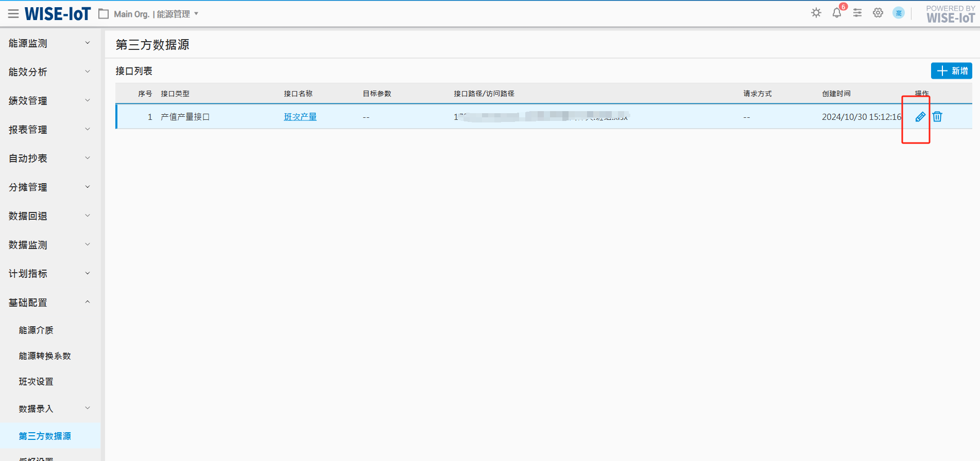Click the user avatar icon
980x461 pixels.
tap(899, 13)
